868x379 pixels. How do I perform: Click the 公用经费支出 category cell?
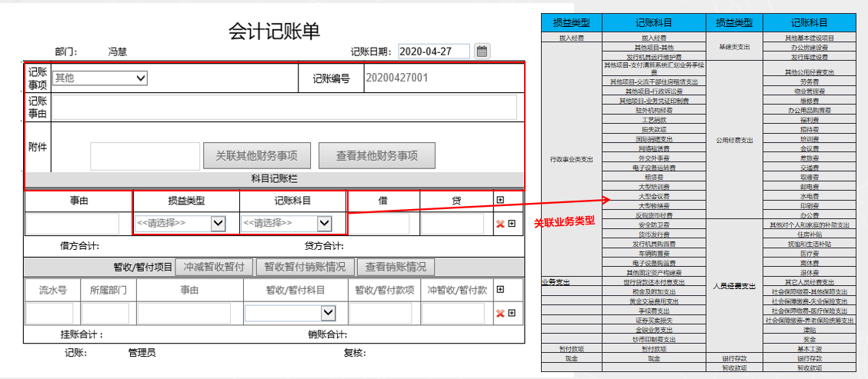(x=735, y=140)
